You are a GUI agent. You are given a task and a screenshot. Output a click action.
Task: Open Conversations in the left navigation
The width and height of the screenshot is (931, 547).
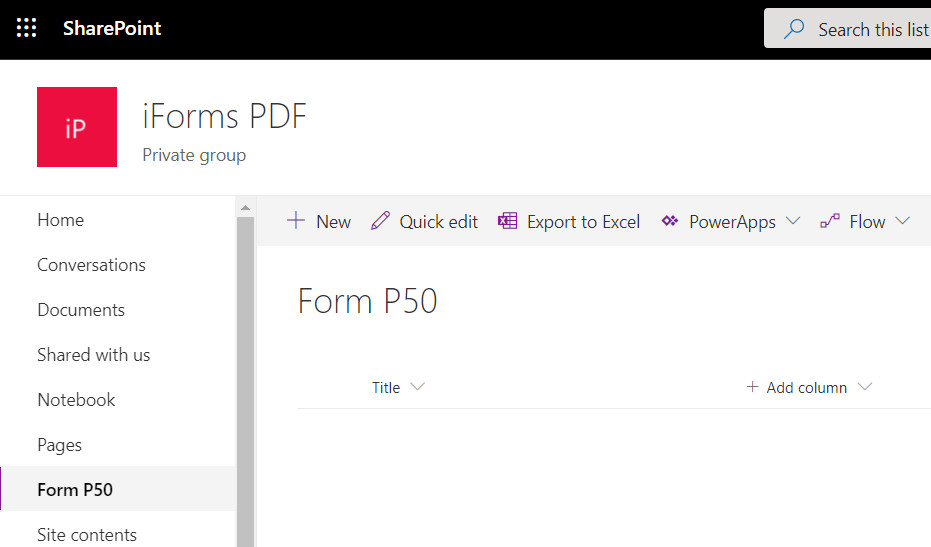(x=91, y=265)
